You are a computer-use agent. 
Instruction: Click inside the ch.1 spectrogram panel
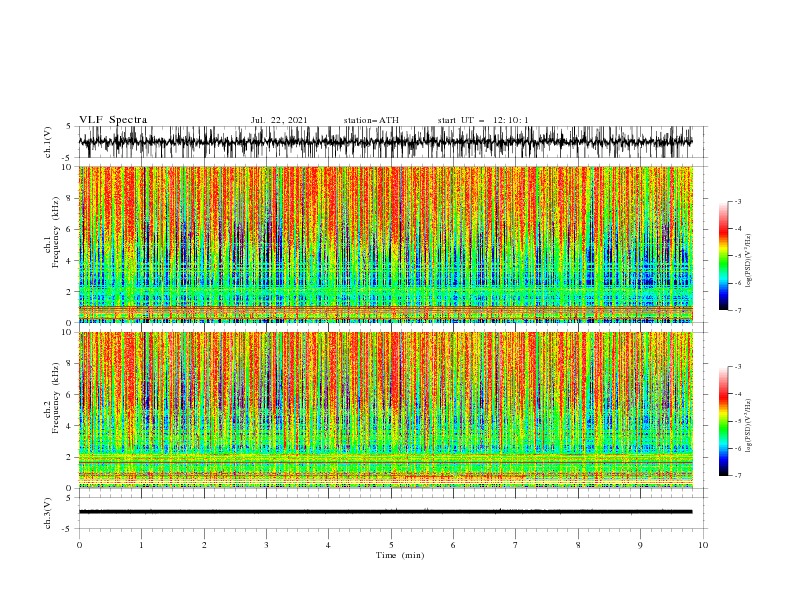(x=385, y=244)
